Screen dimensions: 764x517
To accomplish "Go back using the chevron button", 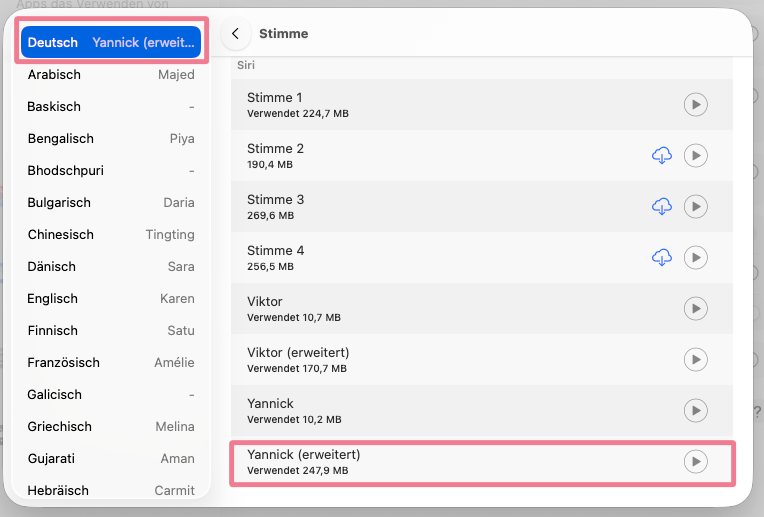I will pyautogui.click(x=235, y=34).
